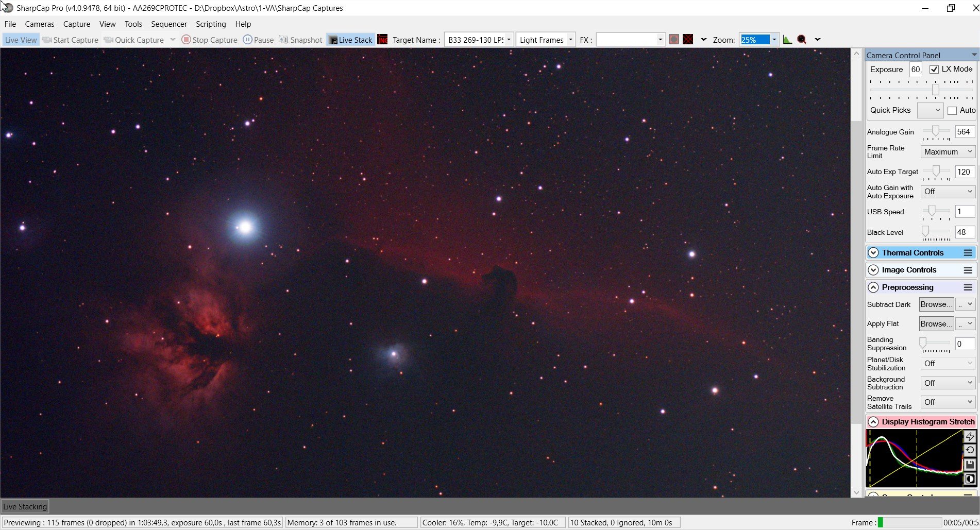
Task: Click the auto-stretch lightning bolt icon
Action: (970, 437)
